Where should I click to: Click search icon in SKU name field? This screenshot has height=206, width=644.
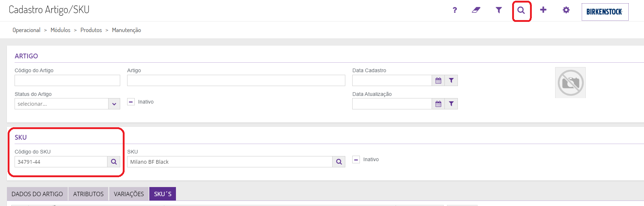tap(339, 162)
